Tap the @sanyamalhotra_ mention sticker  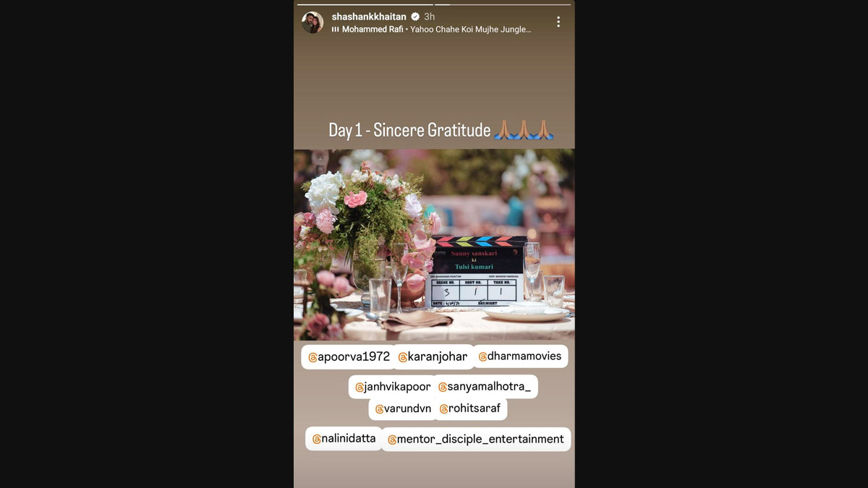point(485,387)
